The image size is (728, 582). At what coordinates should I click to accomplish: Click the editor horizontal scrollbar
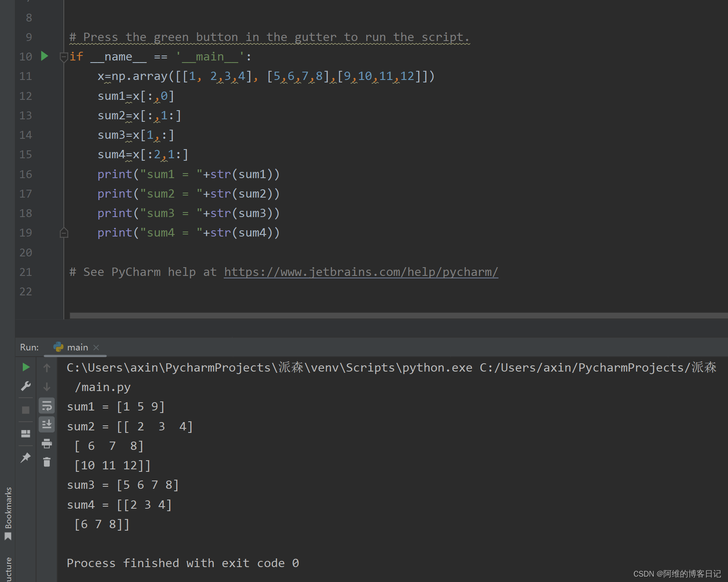[x=399, y=316]
